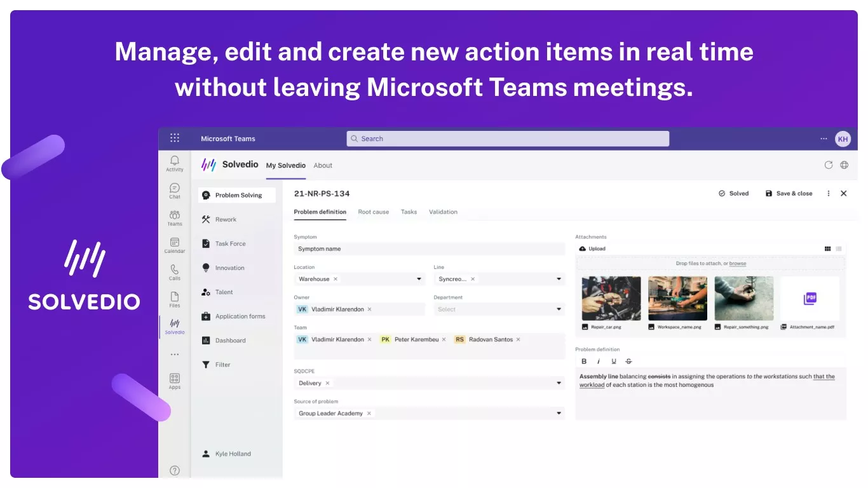
Task: Expand the Line dropdown
Action: pyautogui.click(x=559, y=279)
